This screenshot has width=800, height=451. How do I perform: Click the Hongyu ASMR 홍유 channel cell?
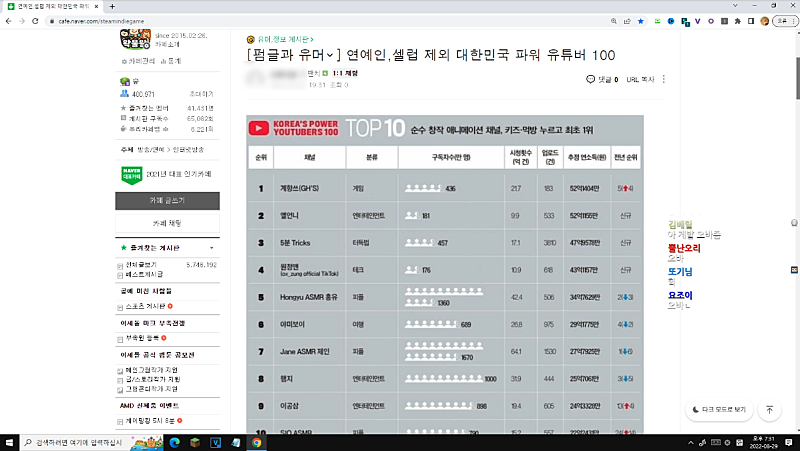click(309, 297)
